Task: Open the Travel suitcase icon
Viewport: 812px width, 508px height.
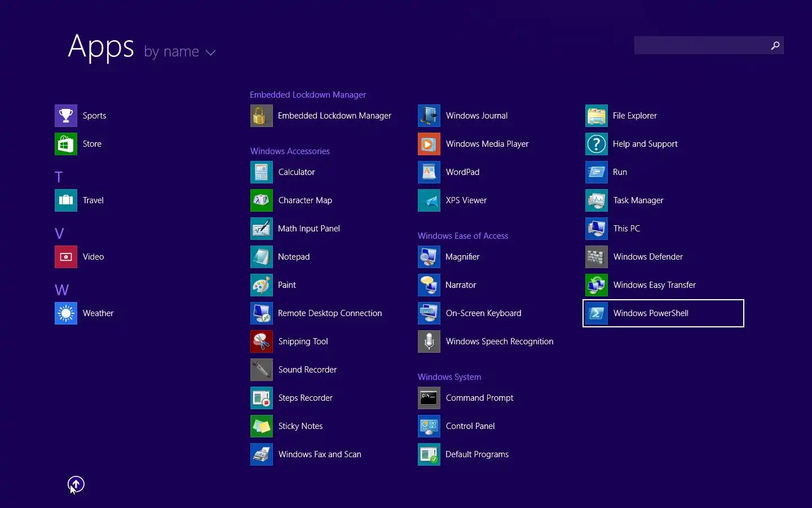Action: [x=66, y=200]
